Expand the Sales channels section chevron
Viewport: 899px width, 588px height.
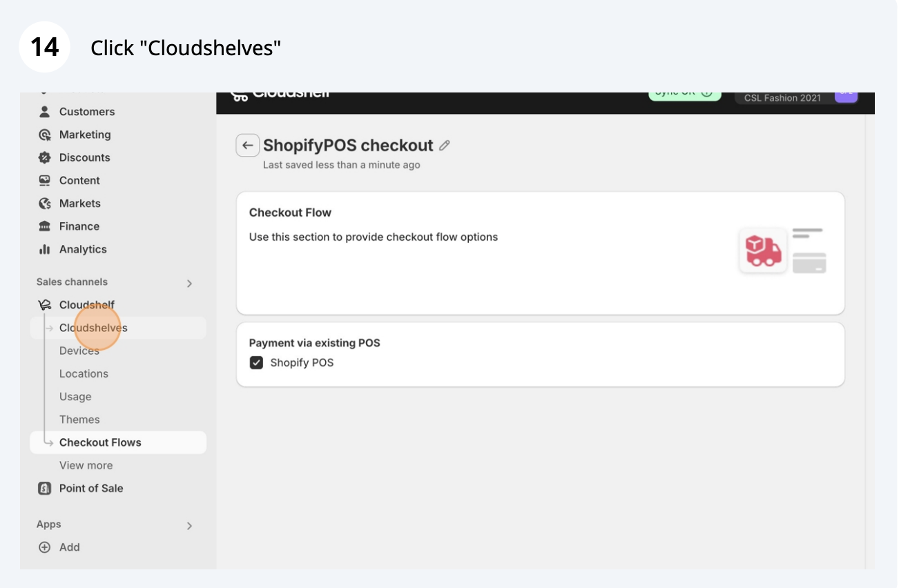click(x=189, y=283)
